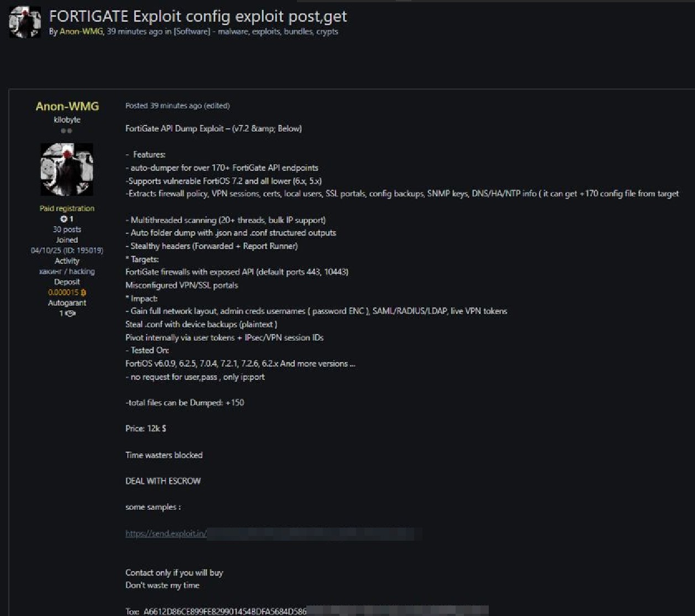This screenshot has width=695, height=616.
Task: Click the Price: 12k $ line
Action: pos(146,429)
